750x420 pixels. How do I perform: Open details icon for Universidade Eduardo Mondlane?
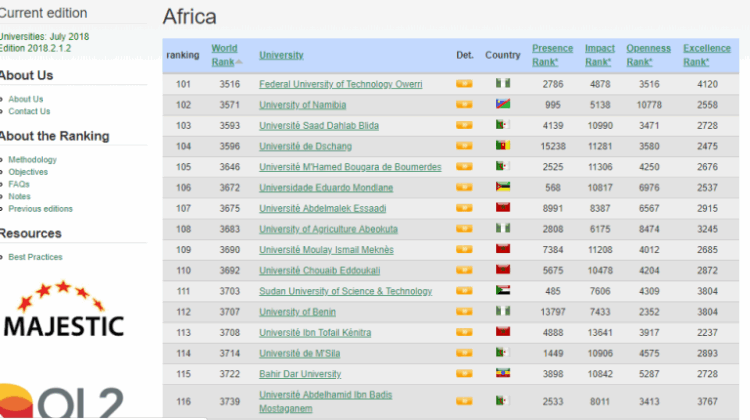[464, 188]
